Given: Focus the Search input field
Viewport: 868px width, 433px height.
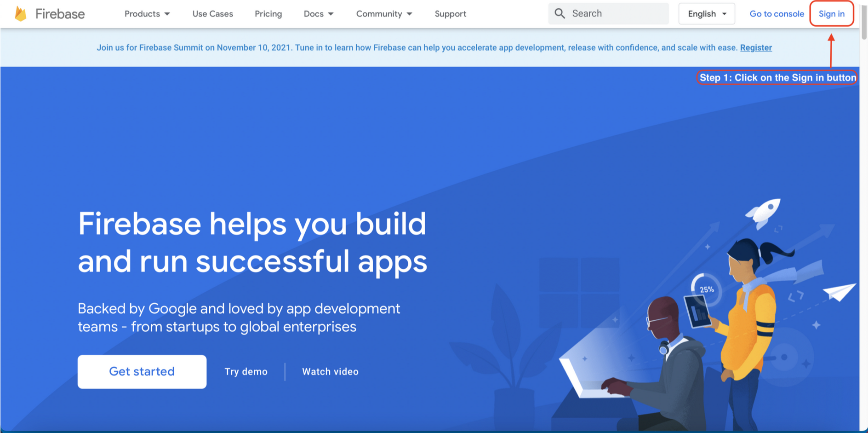Looking at the screenshot, I should click(608, 14).
